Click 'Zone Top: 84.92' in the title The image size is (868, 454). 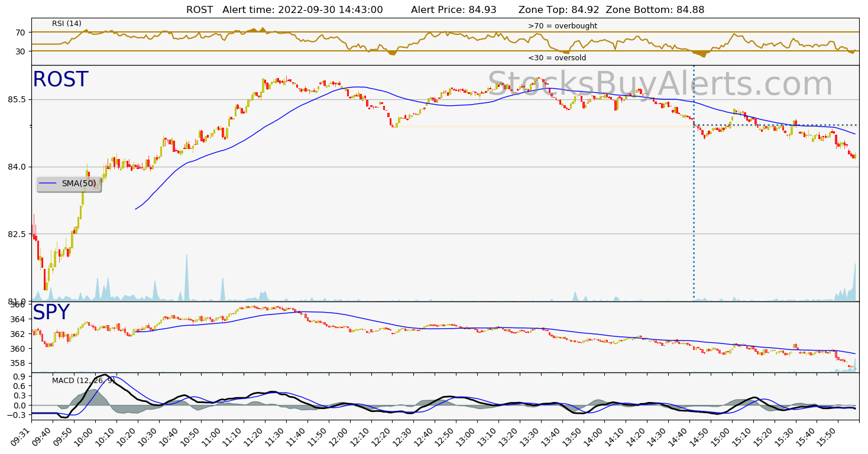tap(559, 9)
